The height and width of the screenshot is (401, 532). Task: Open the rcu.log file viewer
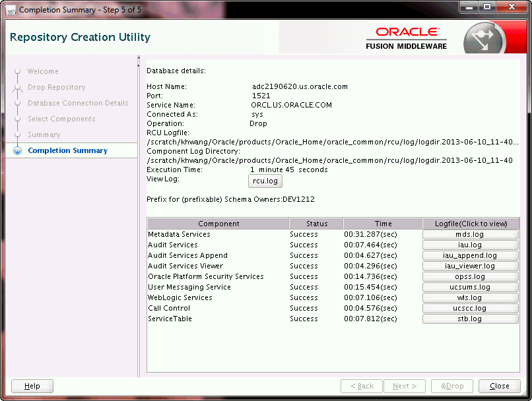click(x=265, y=181)
